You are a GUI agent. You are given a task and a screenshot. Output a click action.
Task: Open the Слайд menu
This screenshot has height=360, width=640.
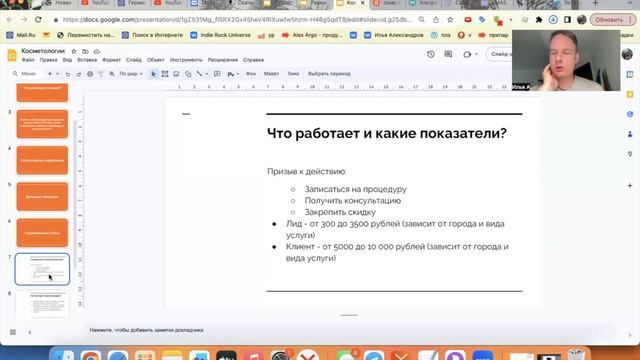pyautogui.click(x=133, y=60)
